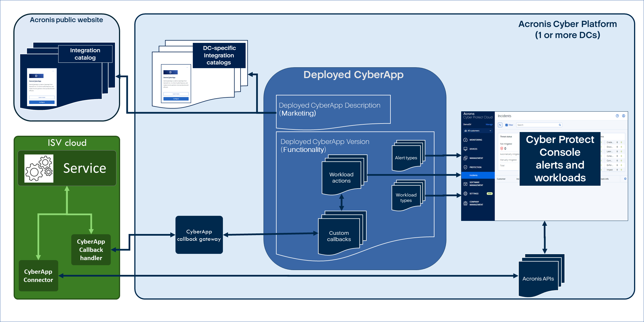The width and height of the screenshot is (644, 322).
Task: Click the Customer column header
Action: [x=501, y=179]
